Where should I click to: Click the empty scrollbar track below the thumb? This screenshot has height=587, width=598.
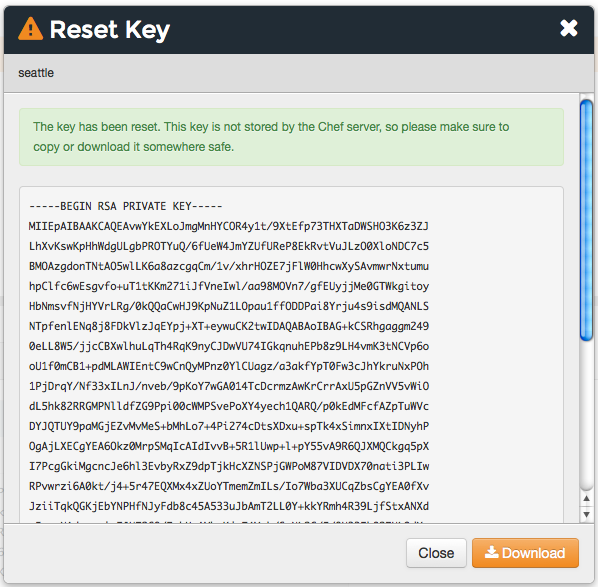click(586, 416)
